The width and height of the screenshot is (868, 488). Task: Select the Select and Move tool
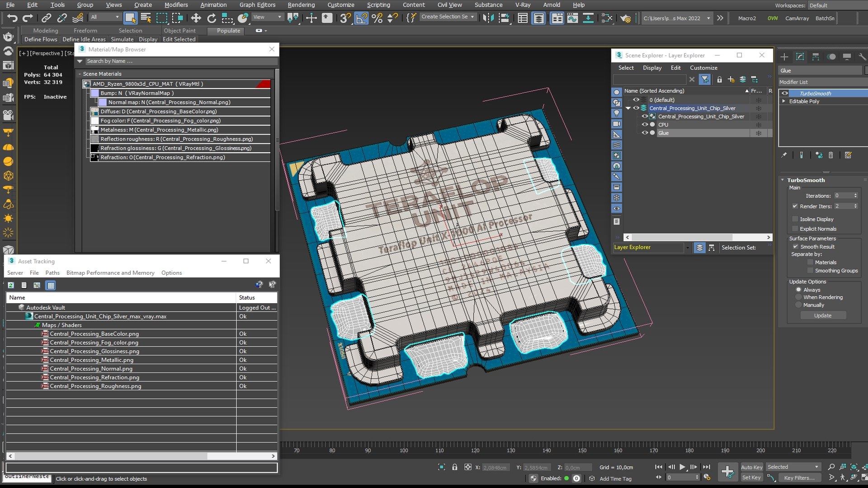tap(196, 18)
